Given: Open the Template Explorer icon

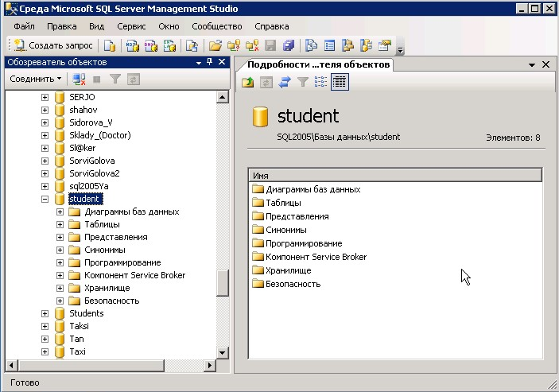Looking at the screenshot, I should point(366,45).
